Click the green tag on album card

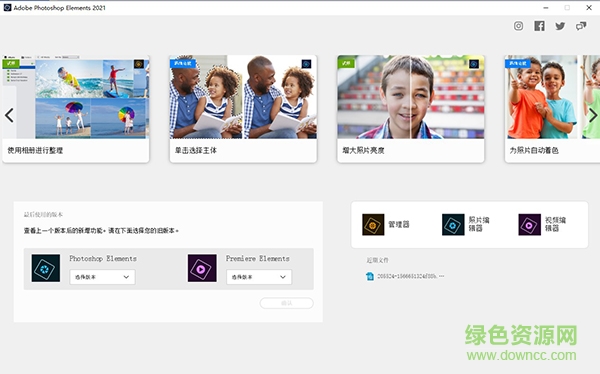[11, 63]
